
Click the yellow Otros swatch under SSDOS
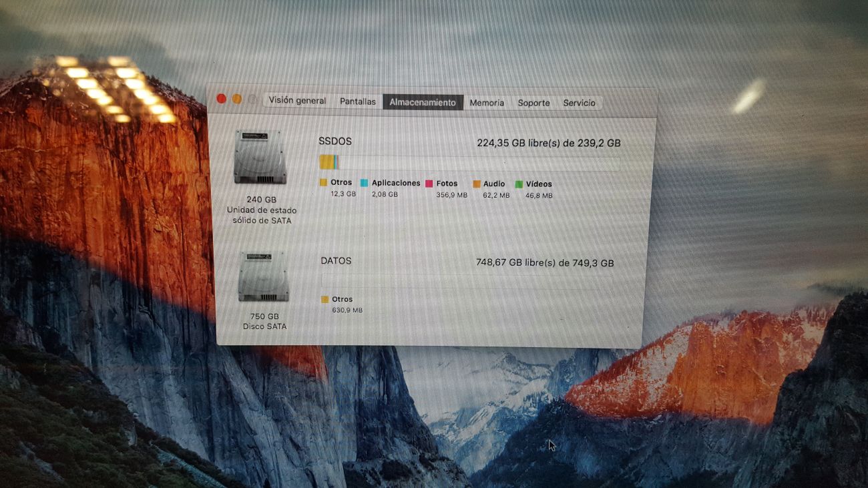click(323, 182)
